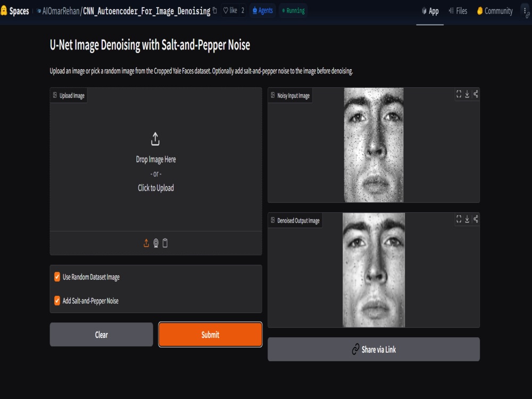
Task: View the Noisy Input Image fullscreen
Action: point(459,94)
